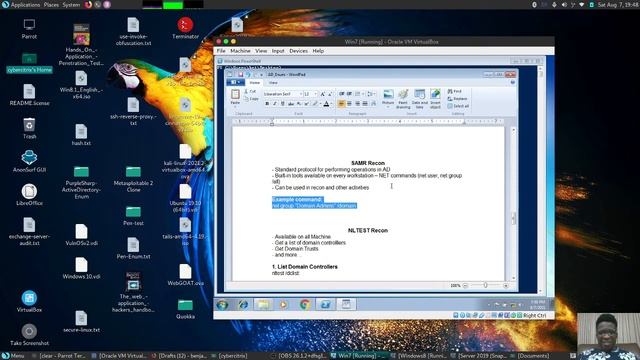Open the LibreOffice desktop icon
The width and height of the screenshot is (640, 360).
[x=29, y=195]
